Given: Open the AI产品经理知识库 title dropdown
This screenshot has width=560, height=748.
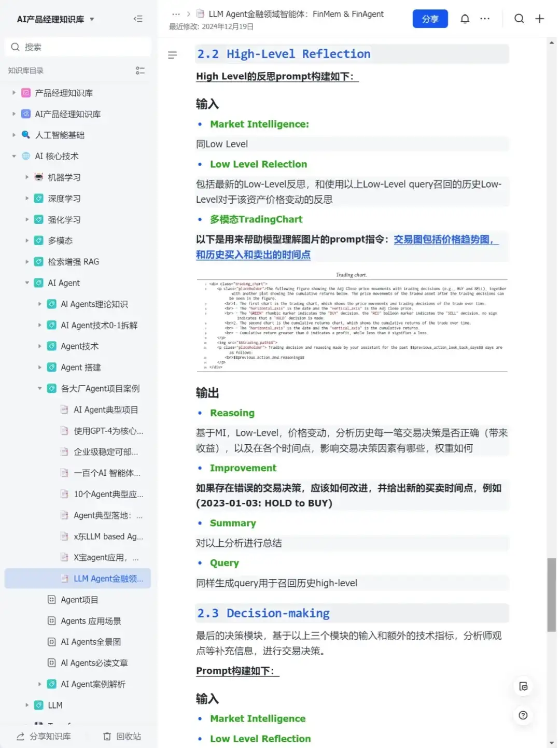Looking at the screenshot, I should tap(91, 19).
